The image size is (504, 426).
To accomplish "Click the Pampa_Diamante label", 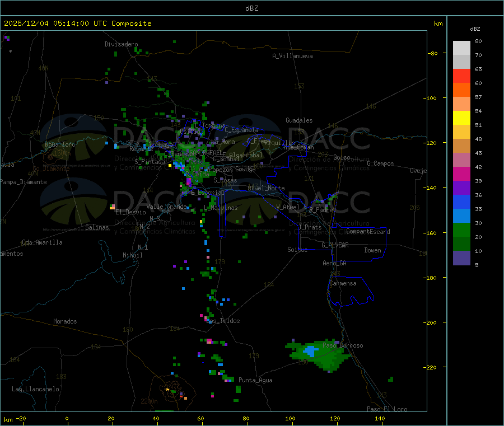I will click(x=24, y=182).
